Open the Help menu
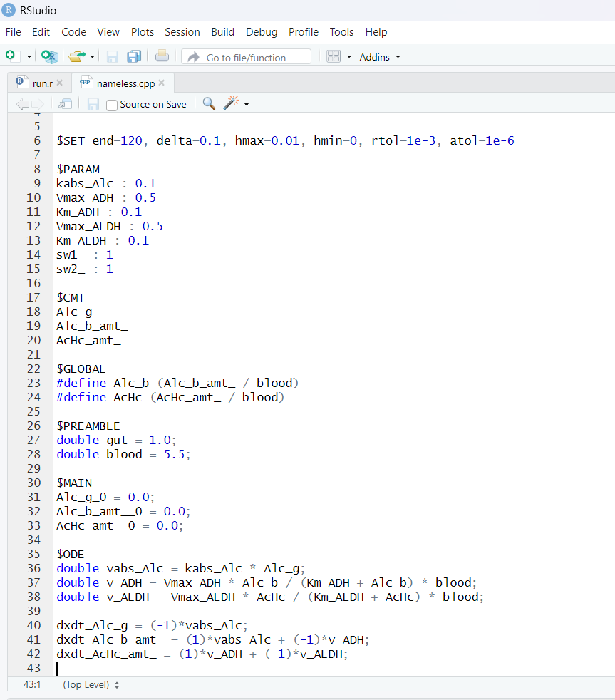 (x=376, y=32)
